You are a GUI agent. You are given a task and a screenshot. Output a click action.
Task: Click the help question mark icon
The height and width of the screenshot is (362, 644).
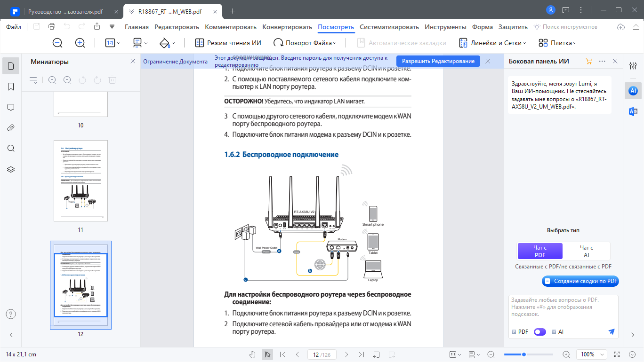click(11, 314)
